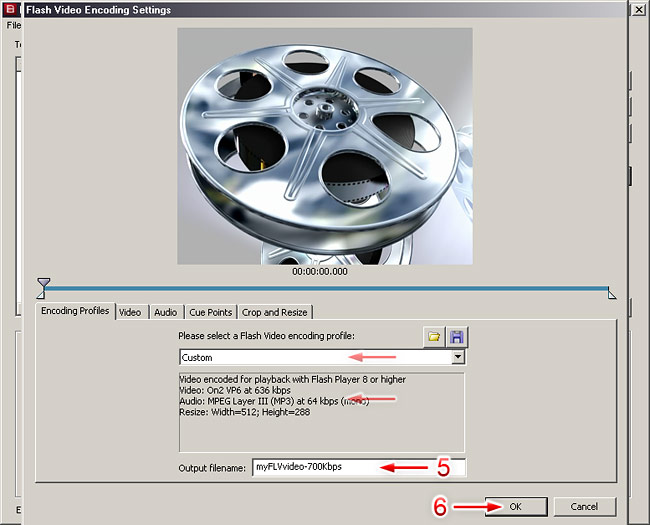Open the load encoding profile folder icon
The width and height of the screenshot is (650, 525).
click(x=434, y=336)
